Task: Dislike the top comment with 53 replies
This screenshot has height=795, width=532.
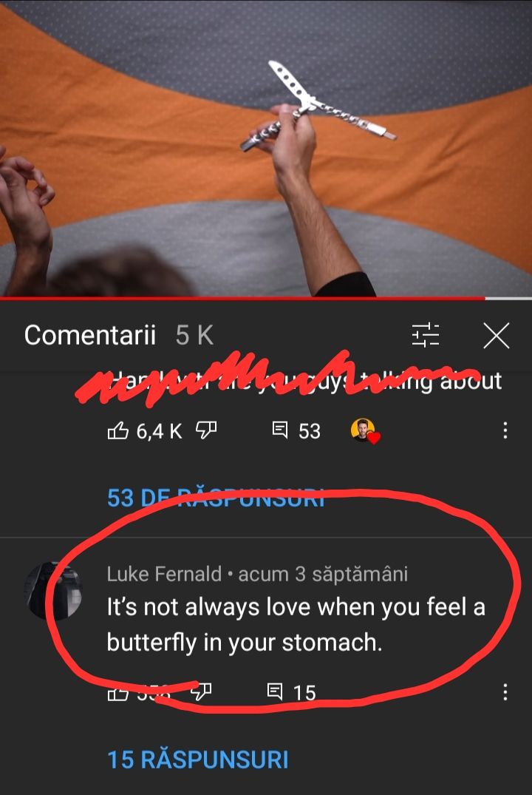Action: (206, 430)
